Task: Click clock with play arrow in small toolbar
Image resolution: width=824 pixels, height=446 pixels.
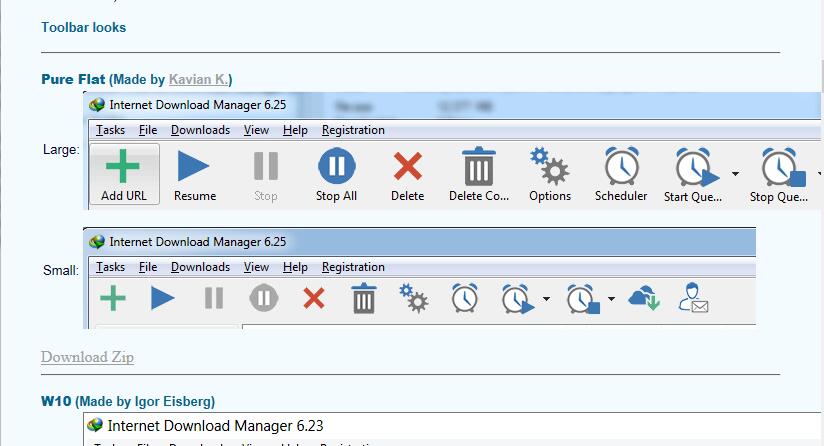Action: click(x=518, y=299)
